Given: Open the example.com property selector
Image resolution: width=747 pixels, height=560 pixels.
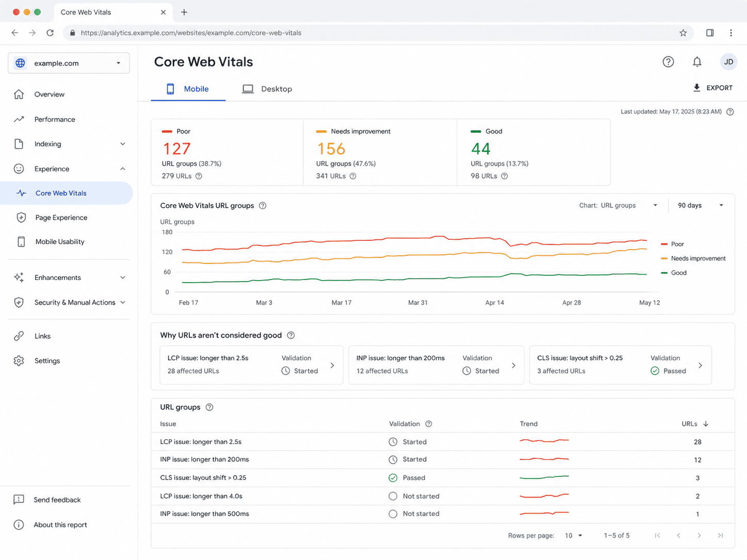Looking at the screenshot, I should (69, 63).
